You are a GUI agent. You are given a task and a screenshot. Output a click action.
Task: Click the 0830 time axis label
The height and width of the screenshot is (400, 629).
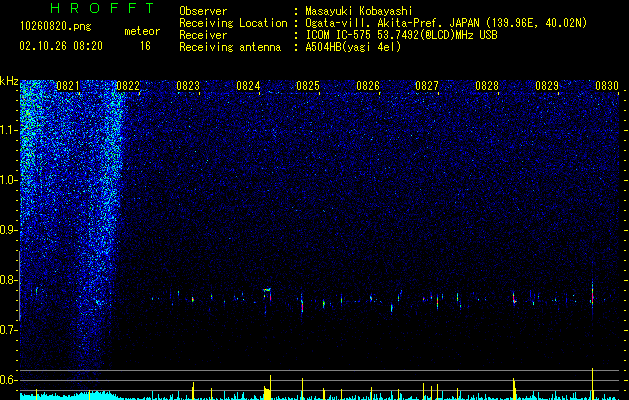(607, 86)
